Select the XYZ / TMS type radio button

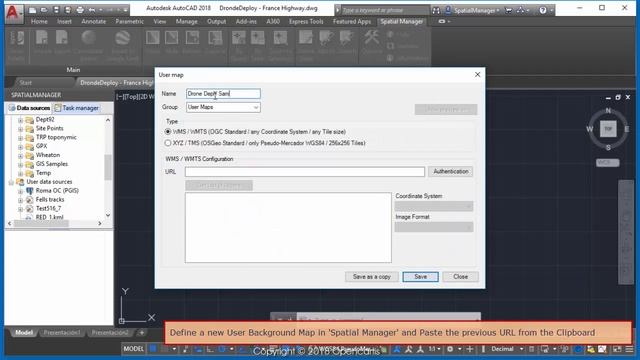coord(168,143)
